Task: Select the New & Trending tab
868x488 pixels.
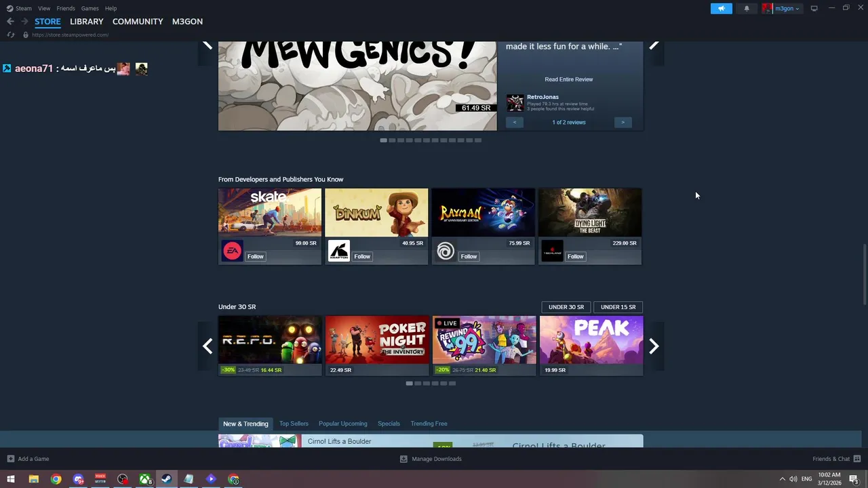Action: (245, 424)
